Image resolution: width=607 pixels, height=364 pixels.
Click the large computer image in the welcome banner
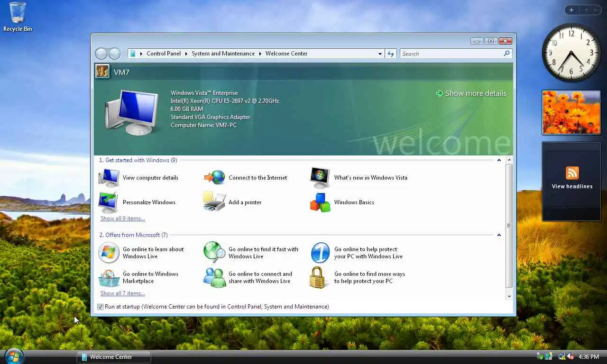(x=132, y=112)
